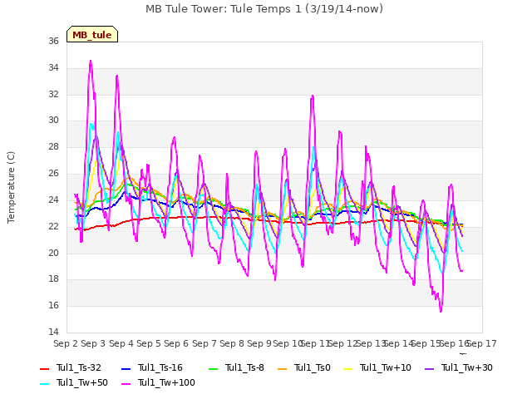Select the Tul1_Tw+30 legend label
The width and height of the screenshot is (532, 399).
[x=467, y=367]
